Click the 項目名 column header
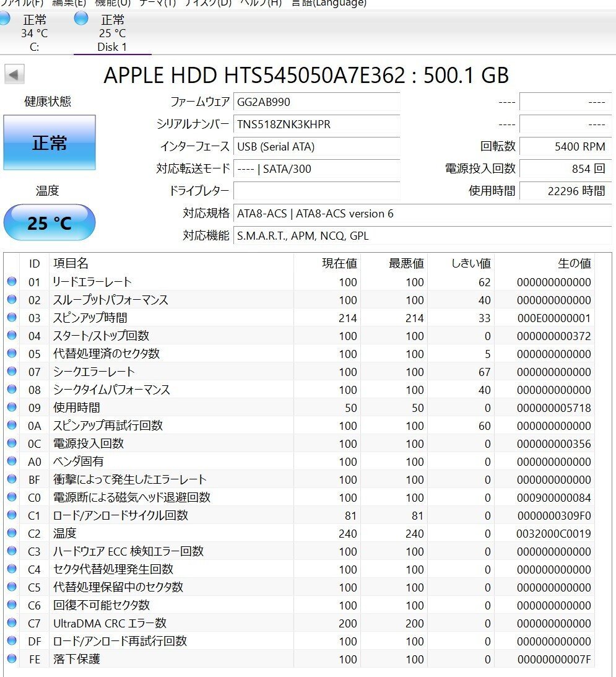Viewport: 616px width, 677px height. pos(71,263)
